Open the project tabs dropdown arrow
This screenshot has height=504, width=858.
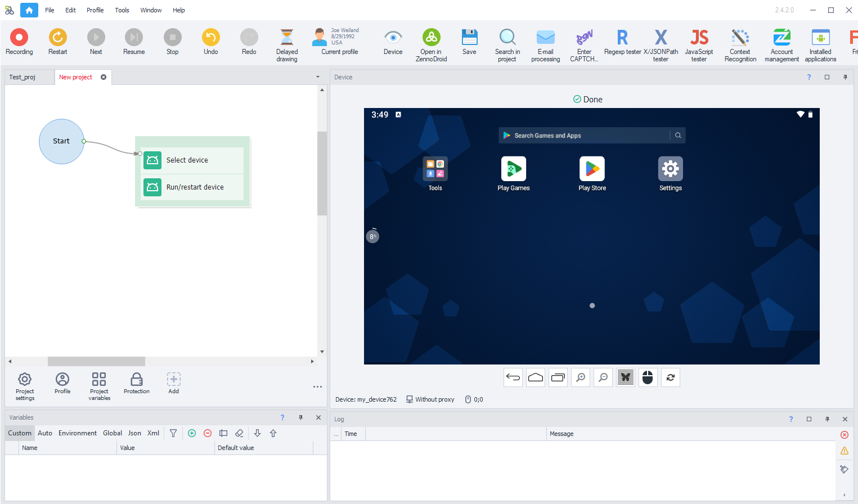317,76
